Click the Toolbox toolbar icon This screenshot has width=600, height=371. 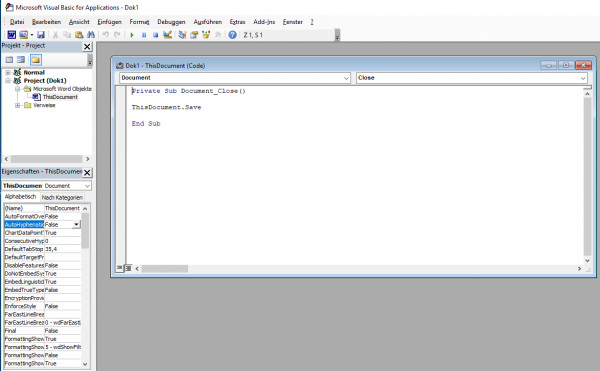(218, 35)
